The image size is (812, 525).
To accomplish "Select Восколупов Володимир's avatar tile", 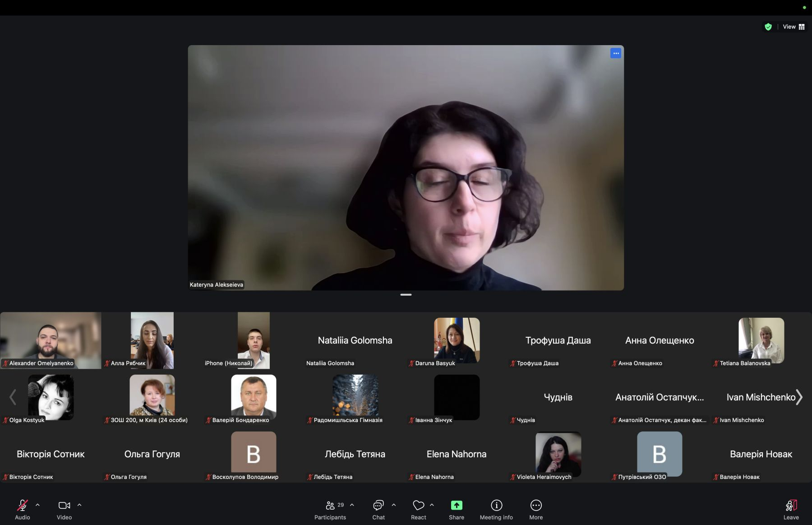I will [254, 454].
